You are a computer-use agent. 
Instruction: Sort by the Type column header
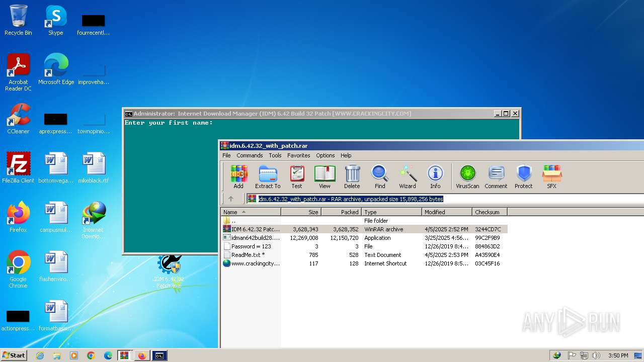[391, 212]
